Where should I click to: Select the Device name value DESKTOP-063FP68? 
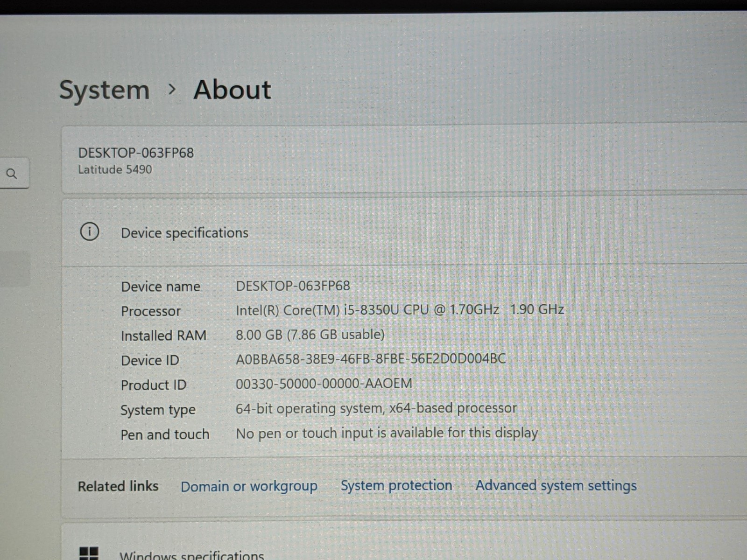[293, 286]
